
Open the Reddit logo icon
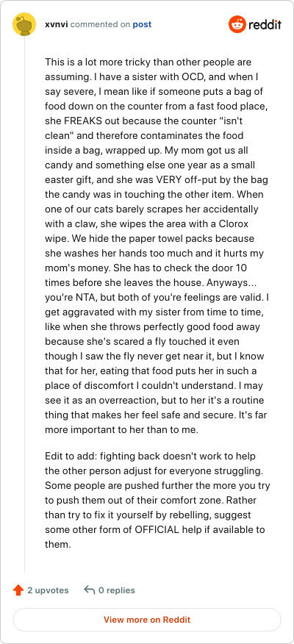tap(237, 25)
